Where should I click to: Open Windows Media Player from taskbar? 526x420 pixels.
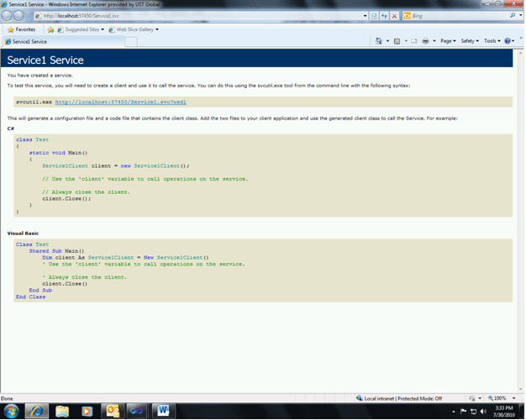tap(87, 412)
